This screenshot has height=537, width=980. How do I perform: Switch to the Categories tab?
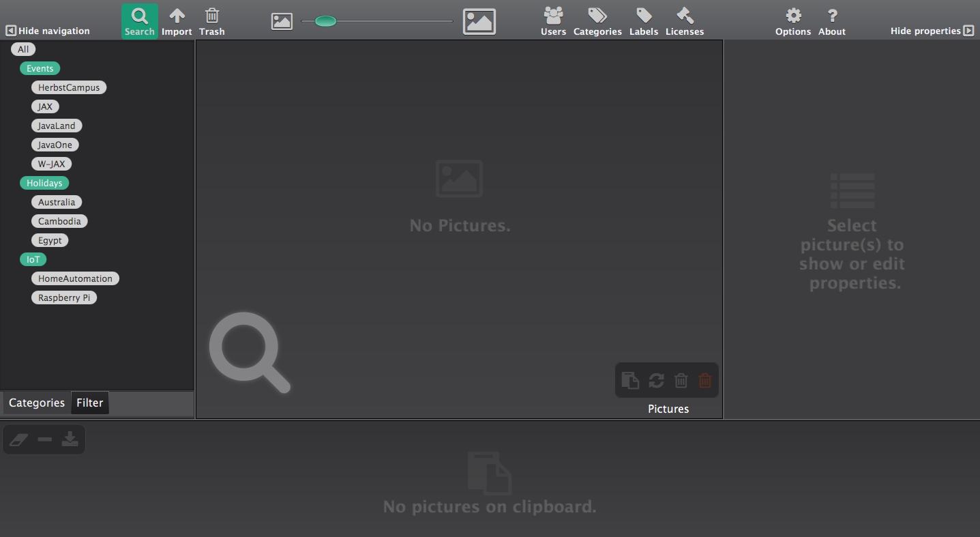[37, 403]
